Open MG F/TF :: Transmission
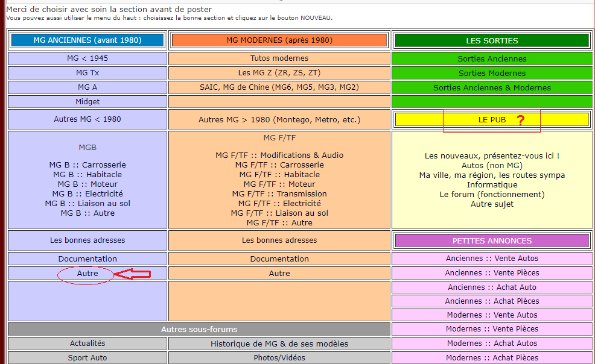The image size is (595, 364). [279, 194]
